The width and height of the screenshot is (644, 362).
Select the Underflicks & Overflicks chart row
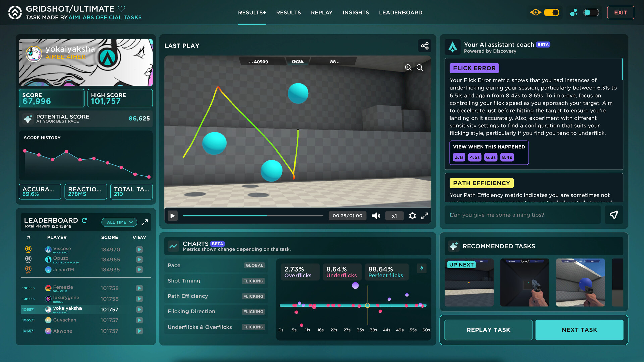coord(216,327)
